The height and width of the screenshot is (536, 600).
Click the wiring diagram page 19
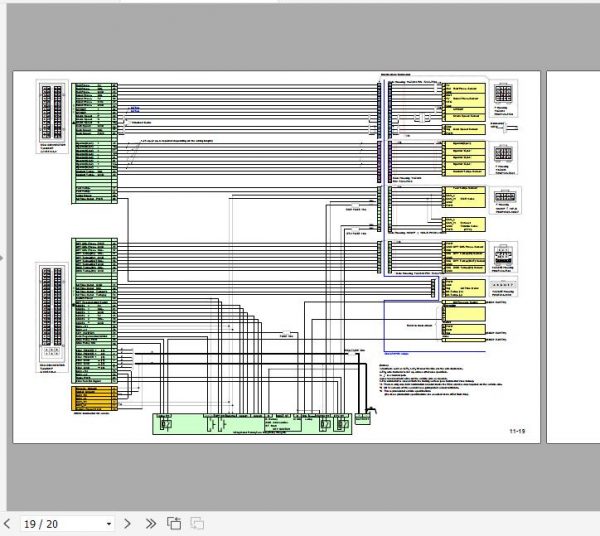(x=277, y=257)
